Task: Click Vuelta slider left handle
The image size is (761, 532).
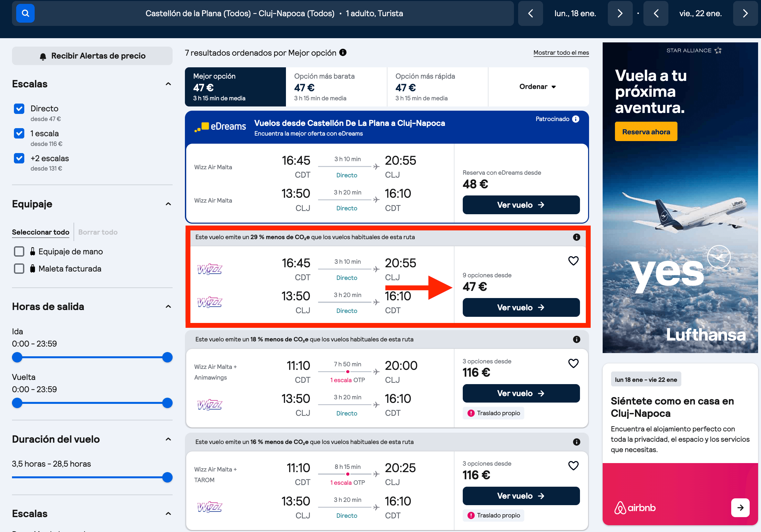Action: 17,403
